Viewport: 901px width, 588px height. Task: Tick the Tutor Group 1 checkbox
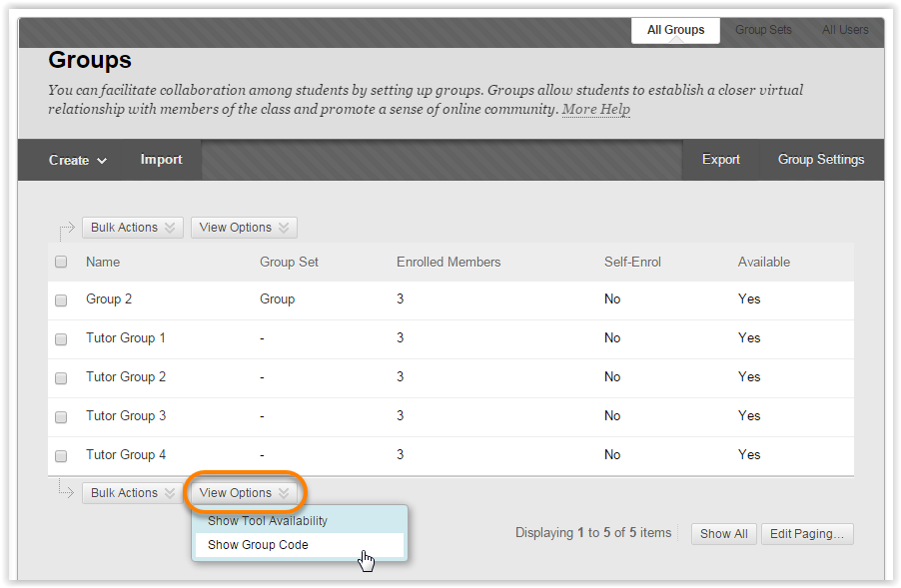click(61, 339)
